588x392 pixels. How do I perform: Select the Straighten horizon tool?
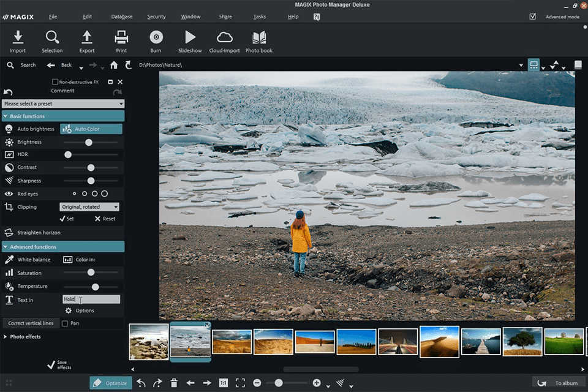pos(39,233)
